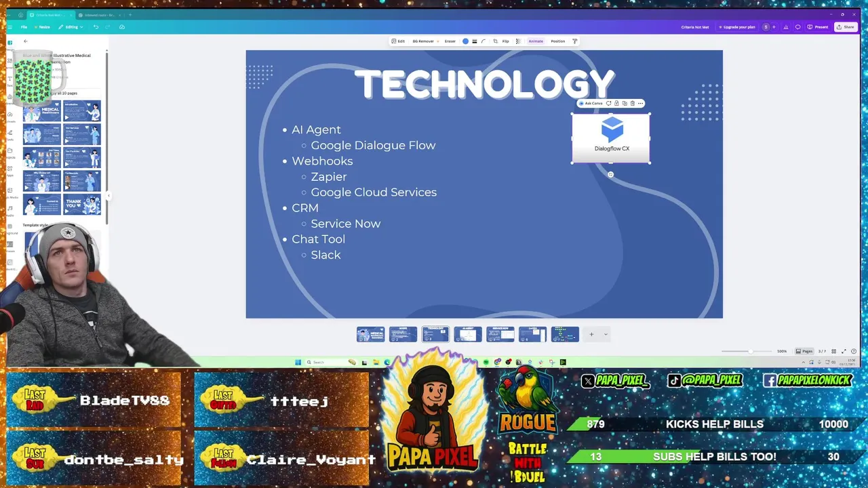
Task: Click the Service Now bullet text
Action: point(345,223)
